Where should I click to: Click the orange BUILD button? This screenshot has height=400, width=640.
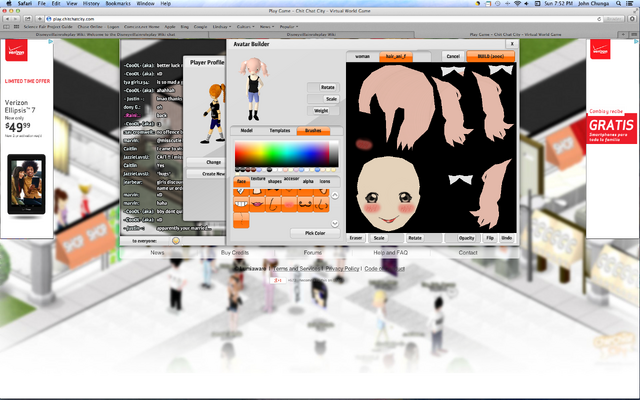click(x=491, y=56)
